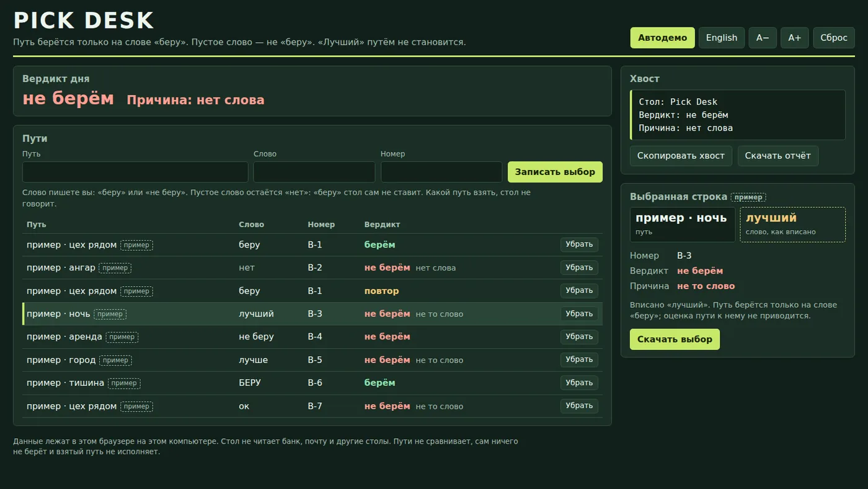Select the row 'пример · город'

click(312, 360)
